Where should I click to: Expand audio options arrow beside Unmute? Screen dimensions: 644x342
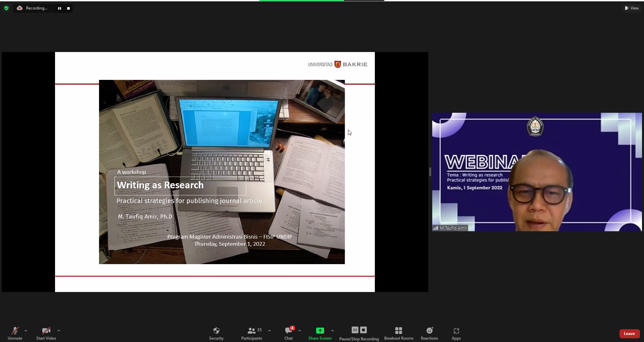coord(26,331)
